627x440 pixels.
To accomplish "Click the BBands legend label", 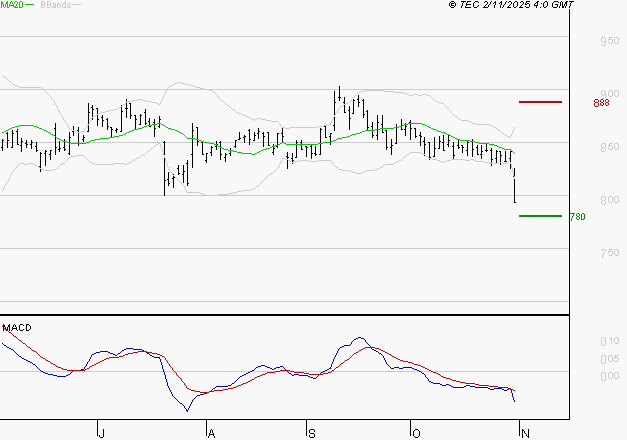I will click(x=56, y=5).
